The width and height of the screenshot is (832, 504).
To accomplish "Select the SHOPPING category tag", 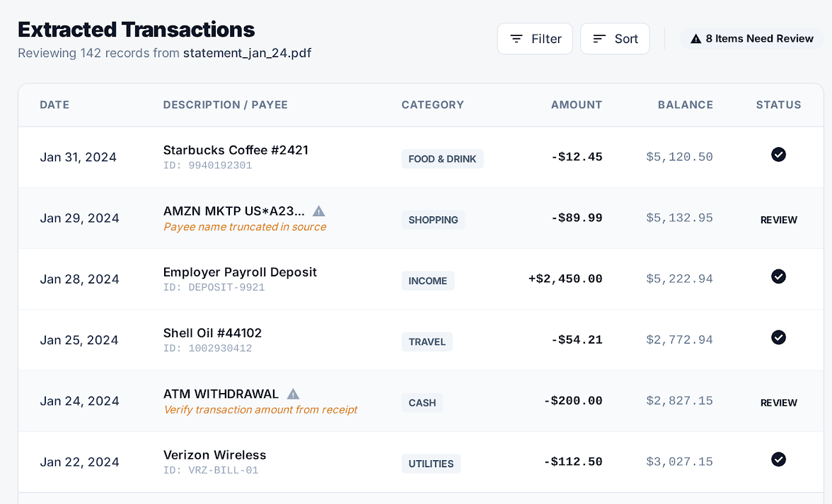I will click(433, 220).
